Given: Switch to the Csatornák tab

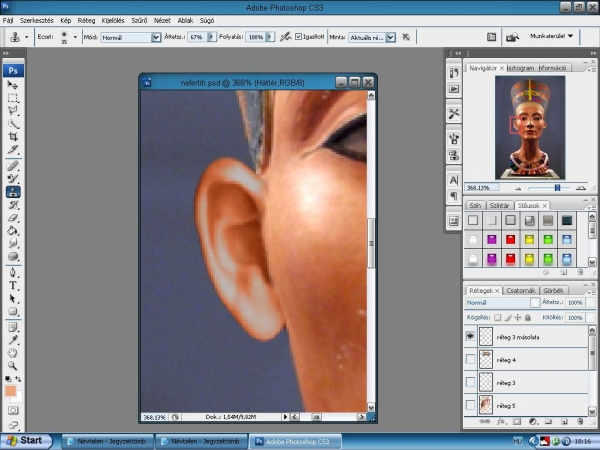Looking at the screenshot, I should pos(520,290).
